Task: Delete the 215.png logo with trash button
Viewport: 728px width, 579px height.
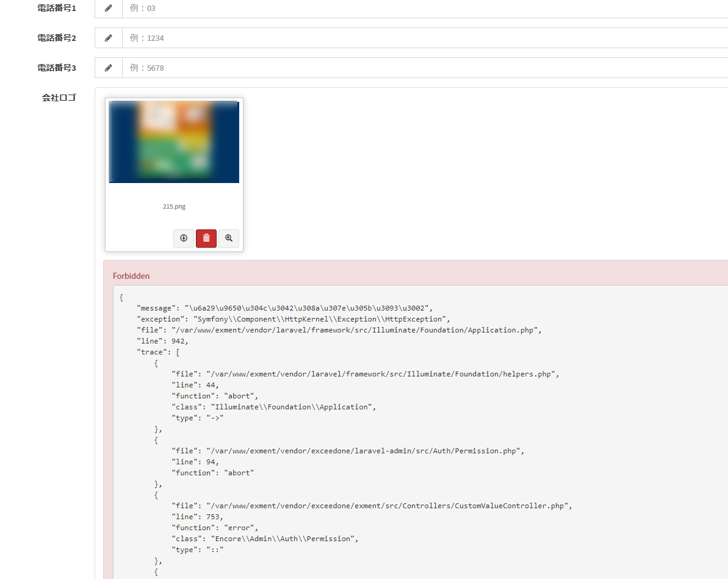Action: tap(206, 238)
